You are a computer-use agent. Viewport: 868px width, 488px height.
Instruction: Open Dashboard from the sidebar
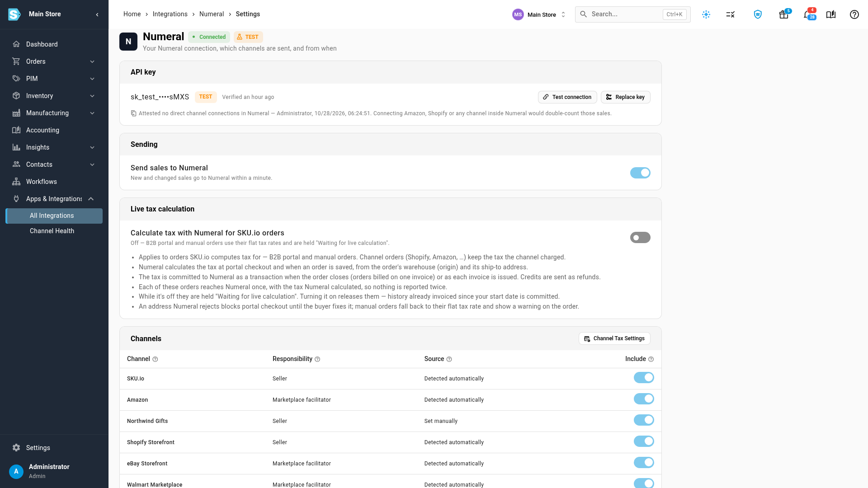pos(54,44)
